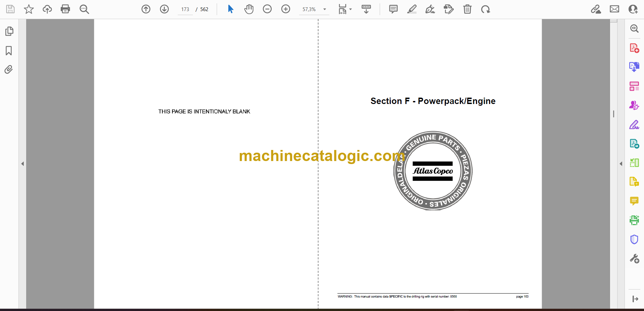The image size is (644, 311).
Task: Rotate the page view
Action: click(x=485, y=9)
